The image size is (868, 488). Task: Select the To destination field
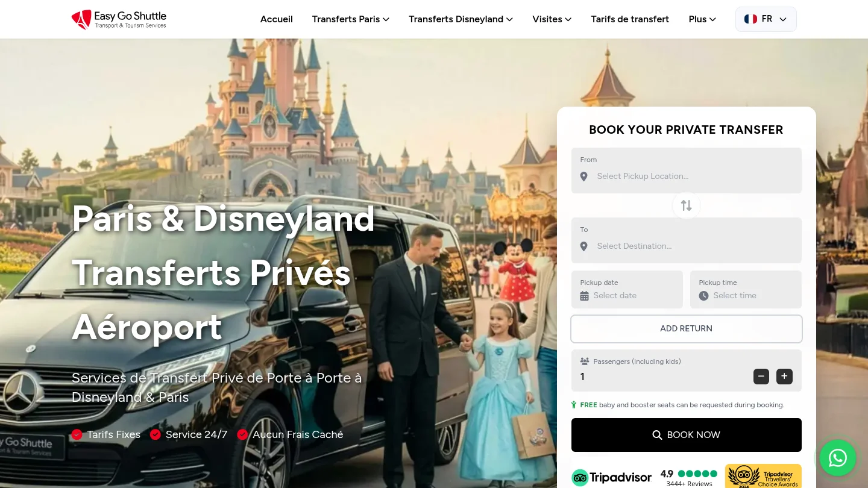point(687,240)
